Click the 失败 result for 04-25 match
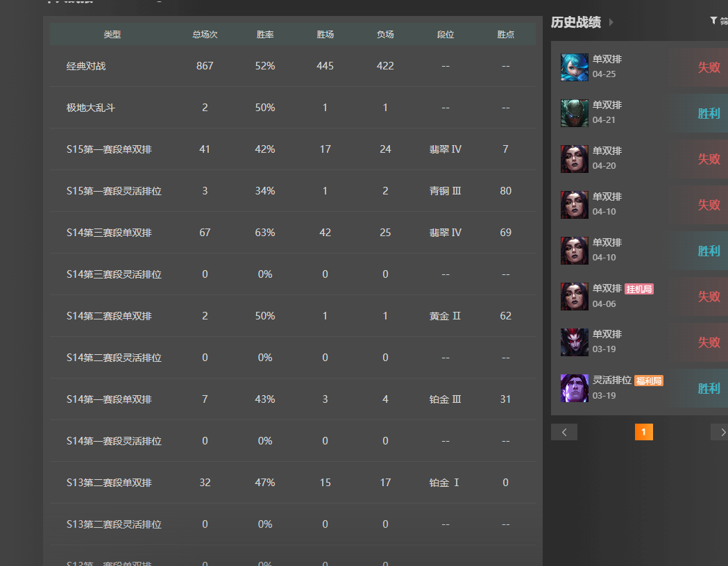Viewport: 728px width, 566px height. point(709,67)
